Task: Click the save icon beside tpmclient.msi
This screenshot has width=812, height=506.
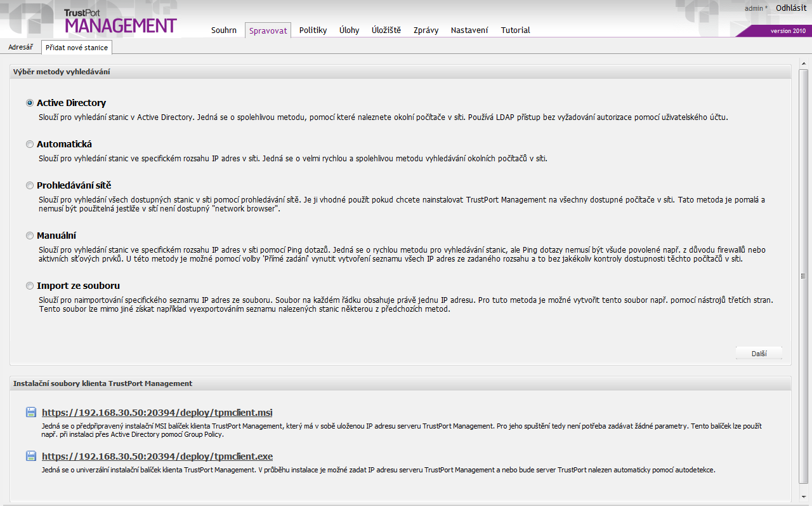Action: [31, 413]
